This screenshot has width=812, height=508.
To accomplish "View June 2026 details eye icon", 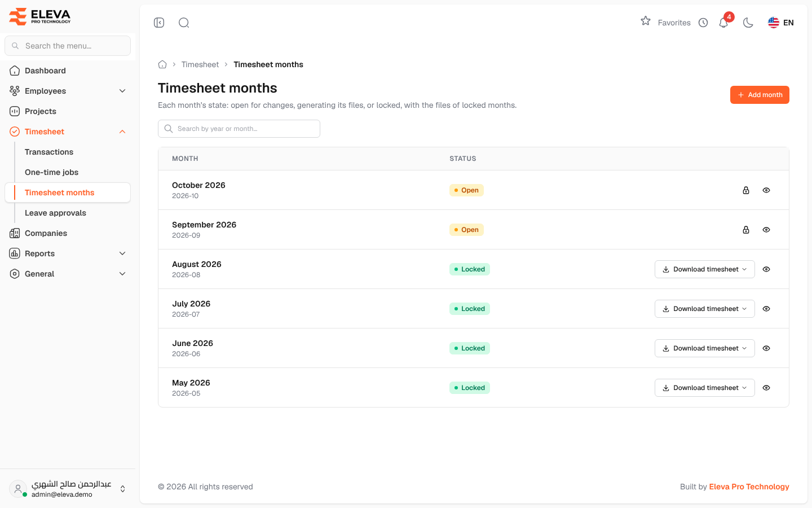I will pos(766,348).
